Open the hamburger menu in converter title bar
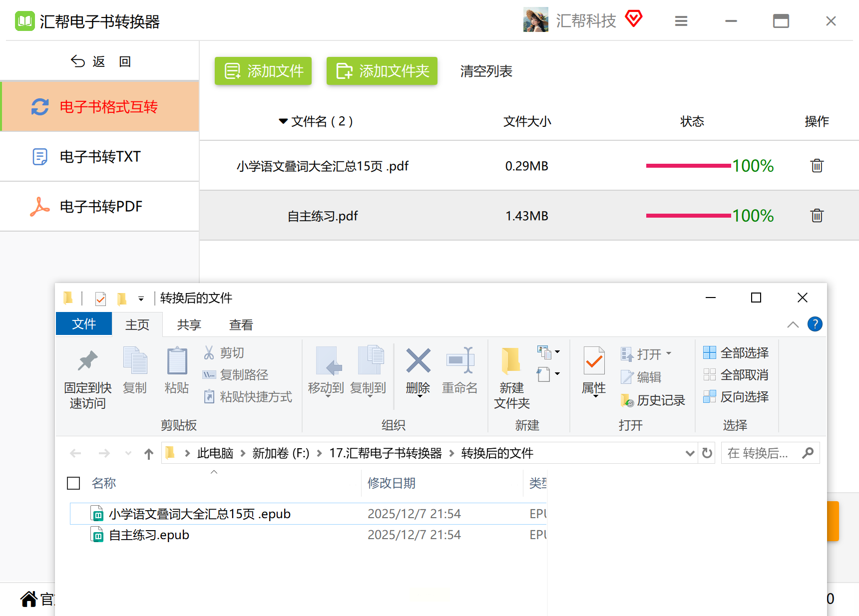859x616 pixels. pyautogui.click(x=681, y=21)
